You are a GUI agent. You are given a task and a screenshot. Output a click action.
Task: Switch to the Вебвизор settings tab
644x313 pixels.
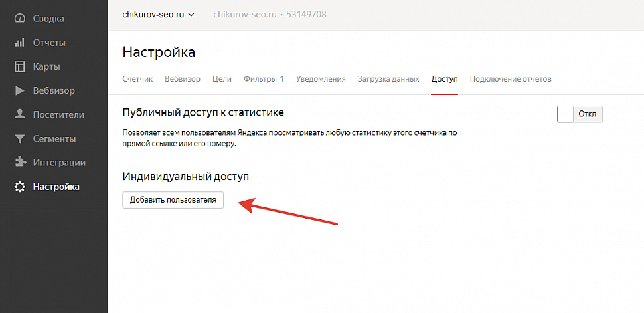click(x=183, y=79)
